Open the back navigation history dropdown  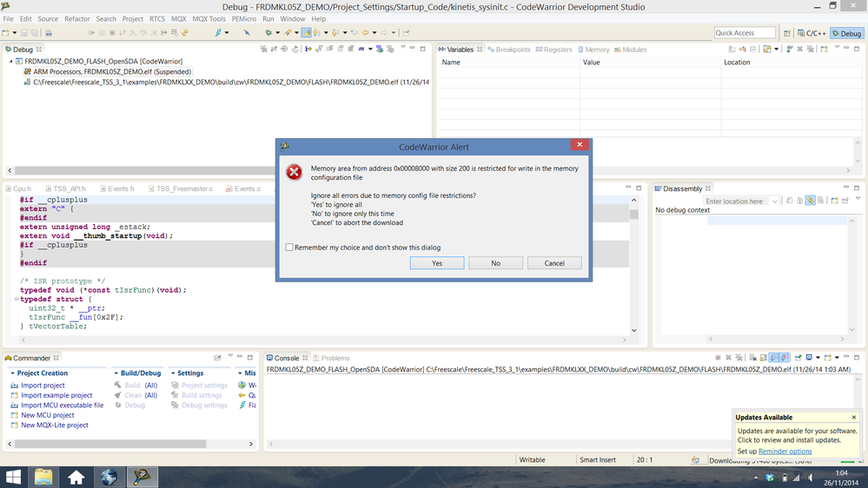point(374,33)
